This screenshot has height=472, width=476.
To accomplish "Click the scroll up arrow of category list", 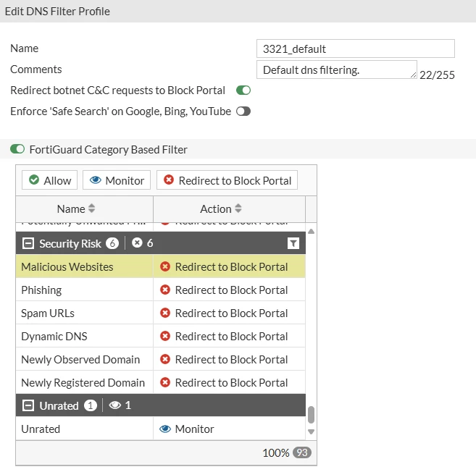I will point(311,232).
